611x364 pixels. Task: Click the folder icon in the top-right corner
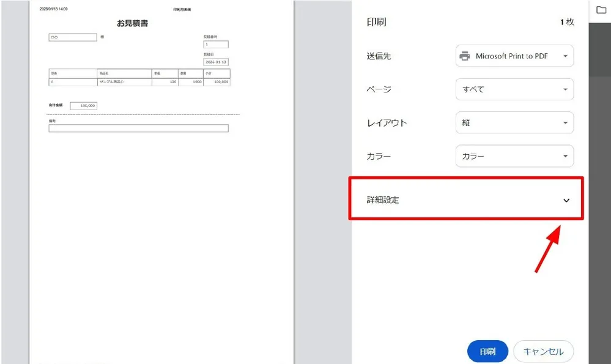[601, 10]
